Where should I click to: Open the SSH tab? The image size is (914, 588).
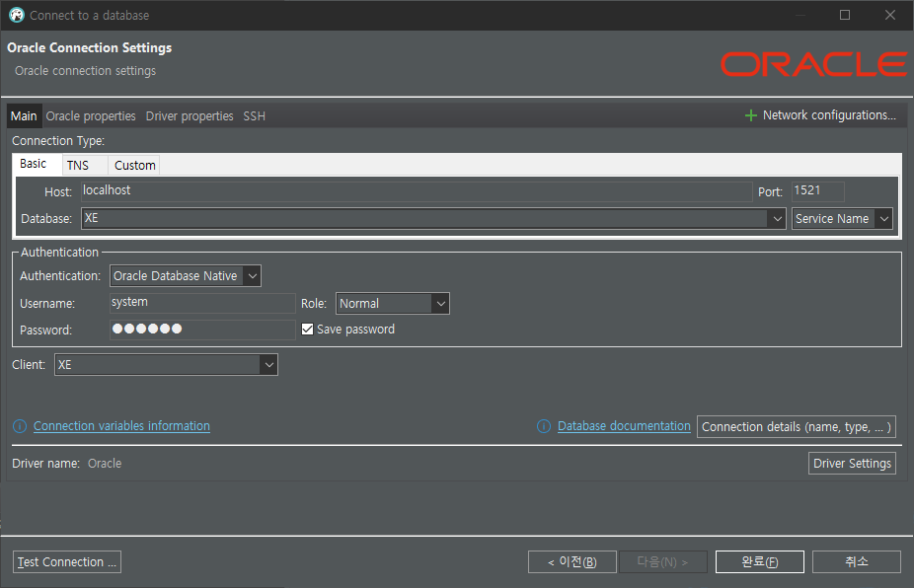tap(254, 116)
